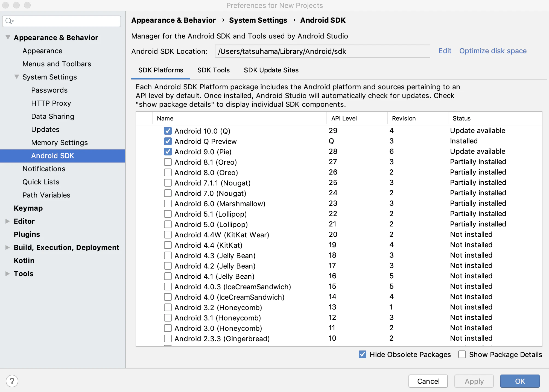The width and height of the screenshot is (549, 392).
Task: Select HTTP Proxy settings
Action: click(51, 103)
